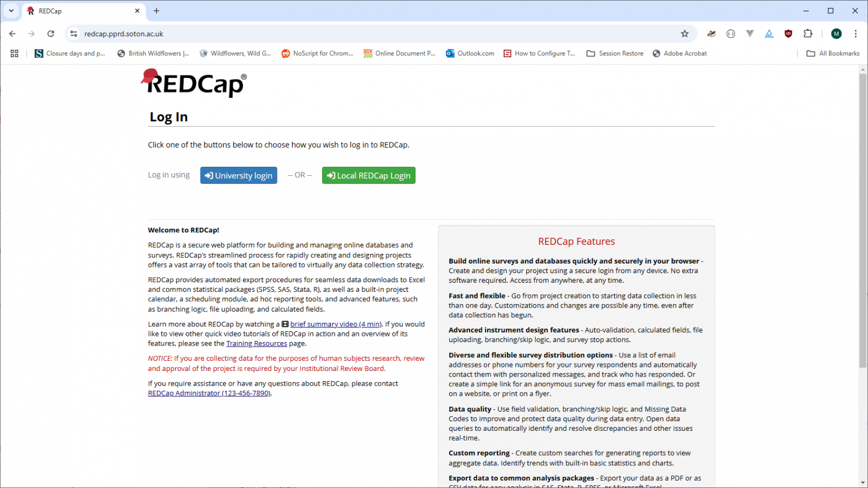This screenshot has width=868, height=488.
Task: Click the NoScript extension icon
Action: pyautogui.click(x=769, y=34)
